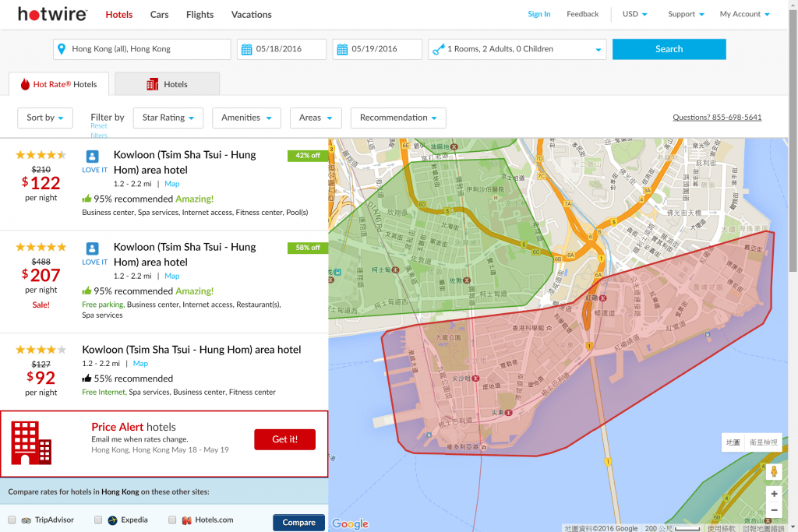Click Questions? 855-698-5641 link

(717, 118)
